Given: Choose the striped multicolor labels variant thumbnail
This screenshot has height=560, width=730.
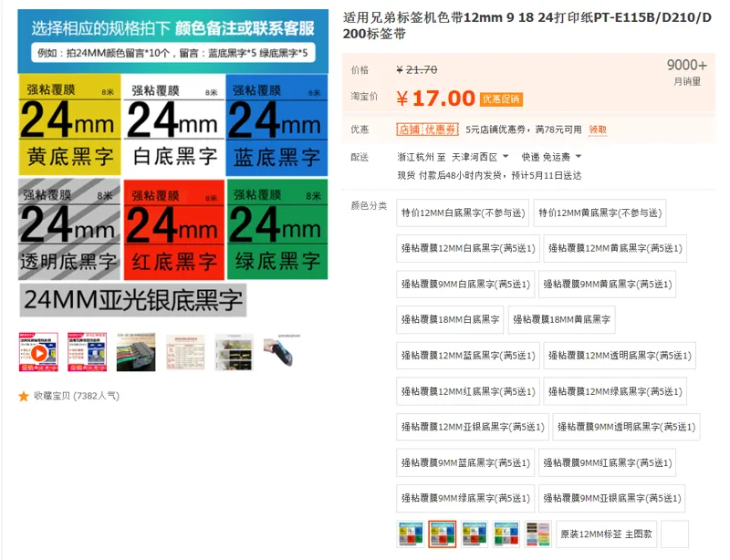Looking at the screenshot, I should (x=537, y=534).
